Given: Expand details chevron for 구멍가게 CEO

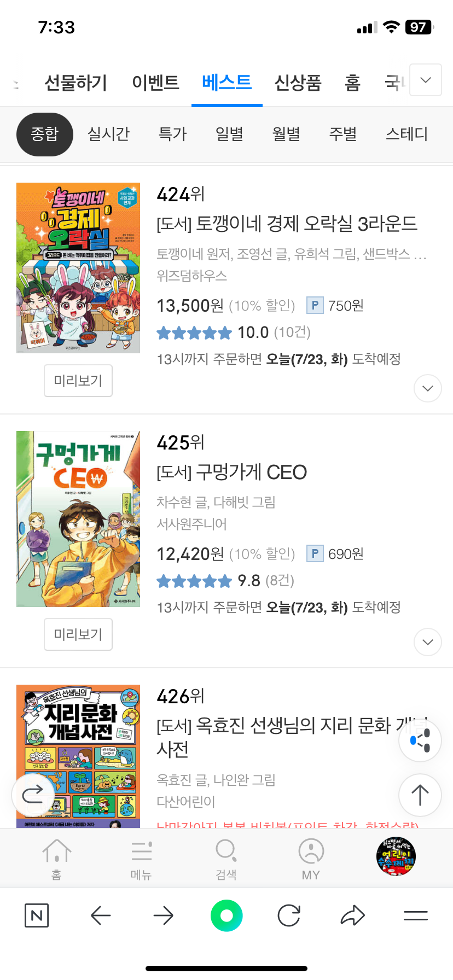Looking at the screenshot, I should coord(428,642).
